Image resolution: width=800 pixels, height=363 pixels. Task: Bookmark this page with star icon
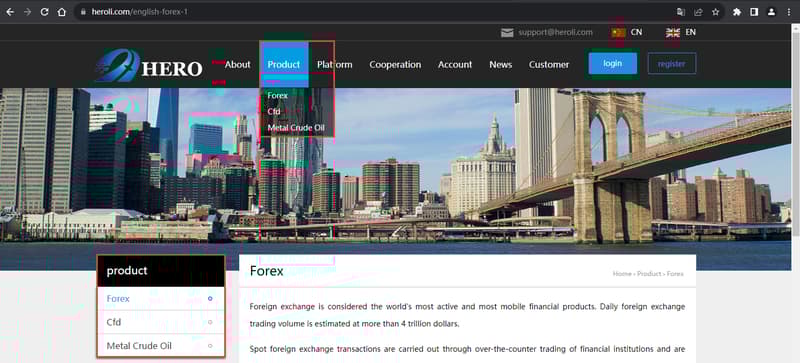tap(715, 12)
